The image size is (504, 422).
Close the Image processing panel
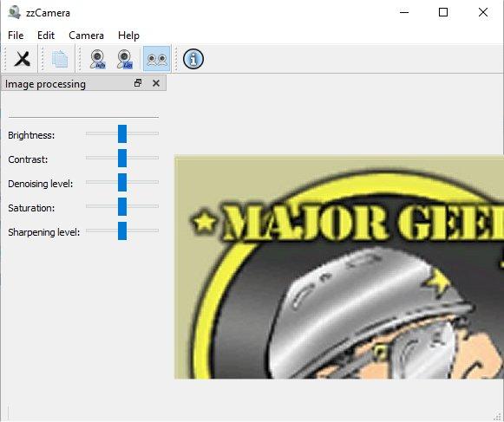click(156, 83)
